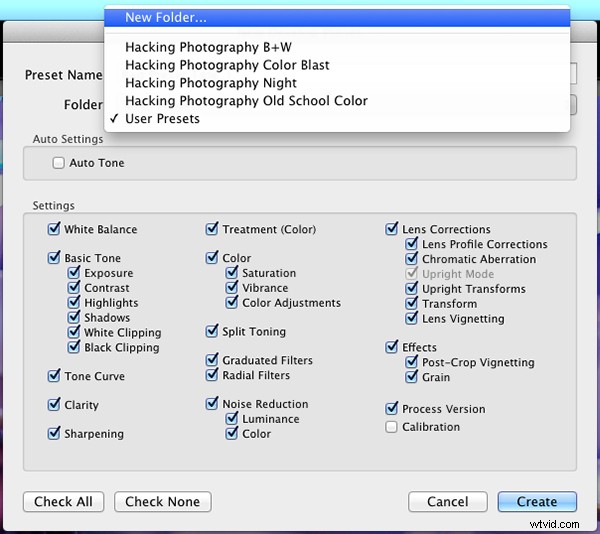Screen dimensions: 600x534
Task: Uncheck Split Toning setting
Action: coord(212,331)
